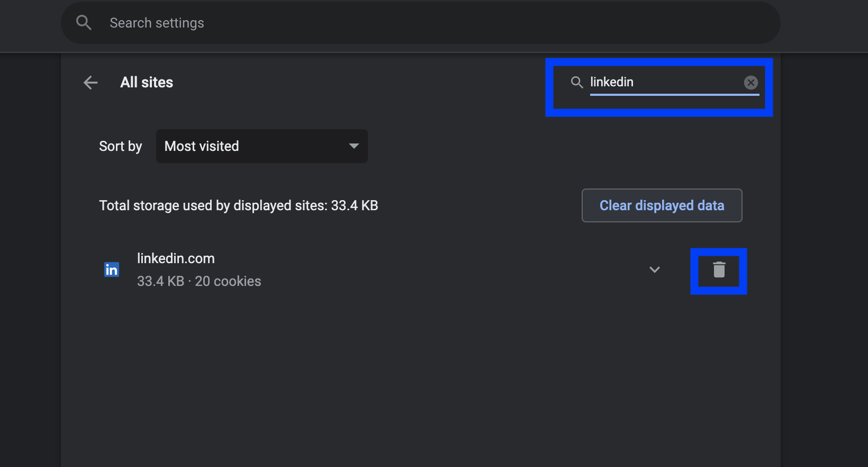
Task: Click the LinkedIn favicon in the site row
Action: pos(112,270)
